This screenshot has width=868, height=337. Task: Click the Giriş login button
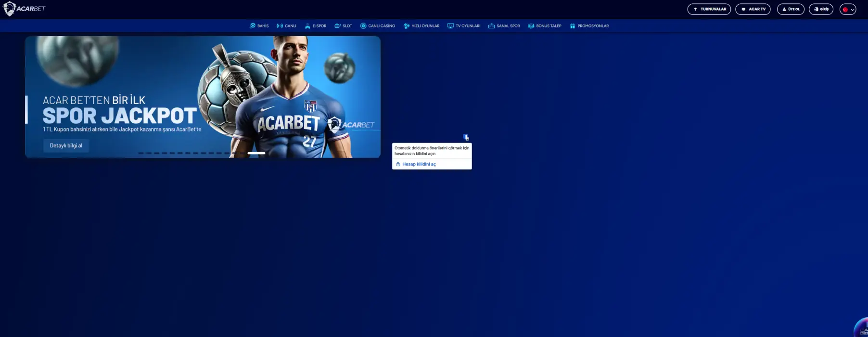[x=821, y=9]
